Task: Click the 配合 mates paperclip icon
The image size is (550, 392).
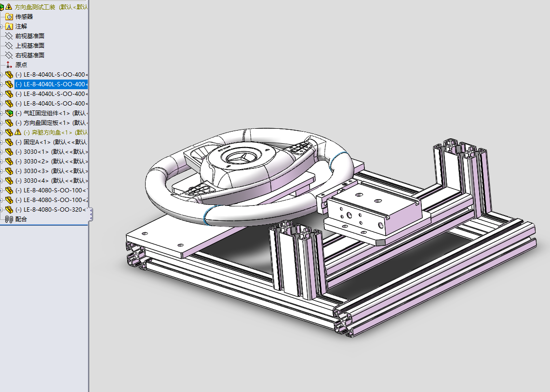Action: (x=9, y=219)
